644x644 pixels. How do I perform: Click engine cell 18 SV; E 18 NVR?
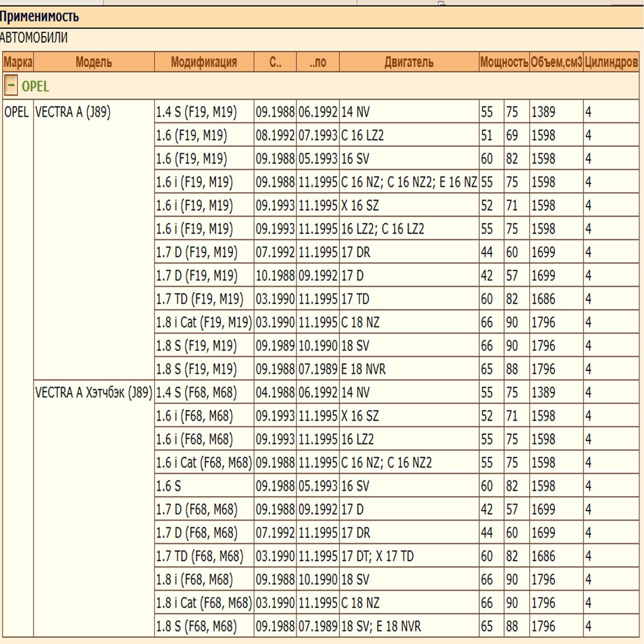[x=381, y=626]
